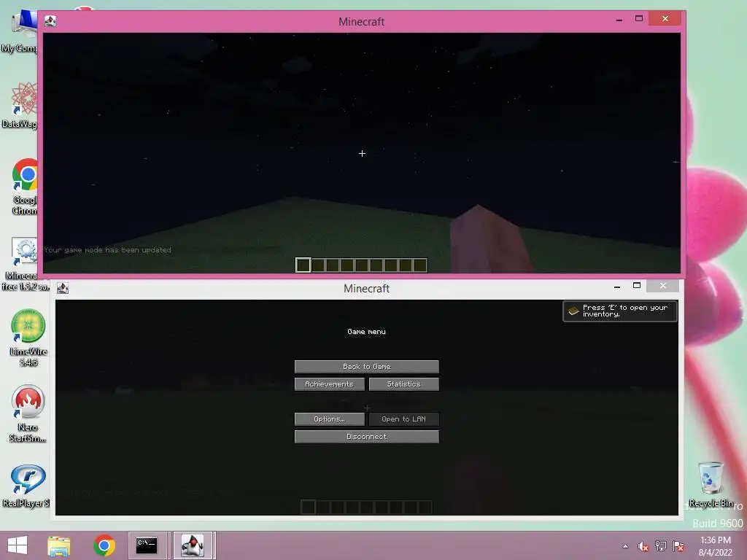This screenshot has height=560, width=747.
Task: Click the network tray icon
Action: (x=661, y=546)
